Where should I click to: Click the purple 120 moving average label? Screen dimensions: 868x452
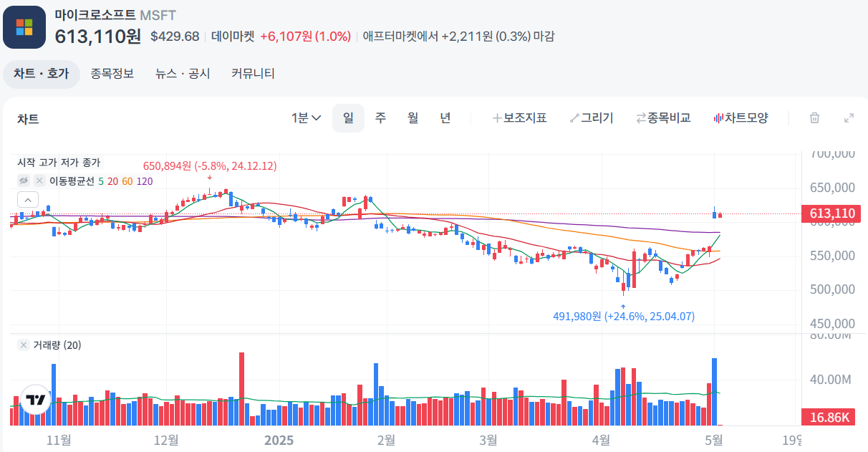[x=143, y=181]
